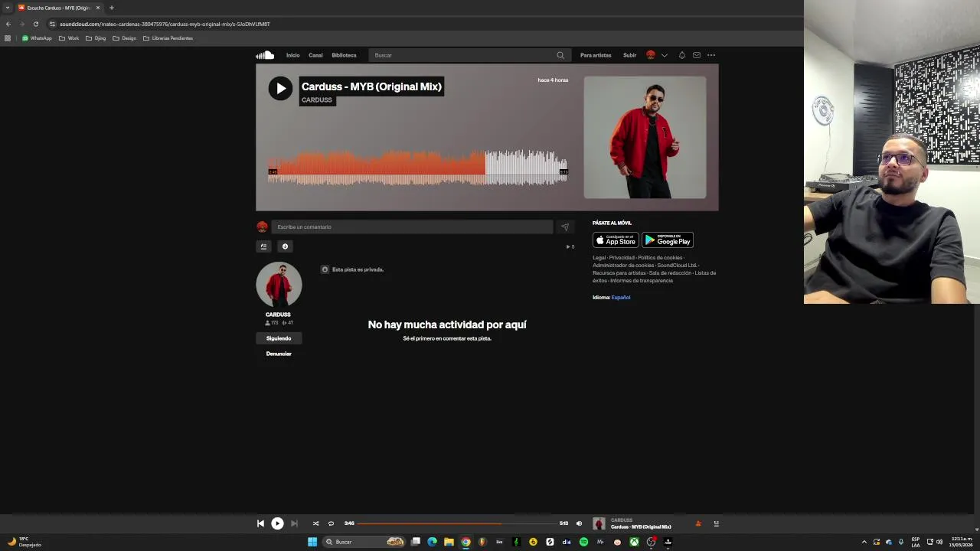
Task: Click the Siguiendo button
Action: tap(279, 338)
